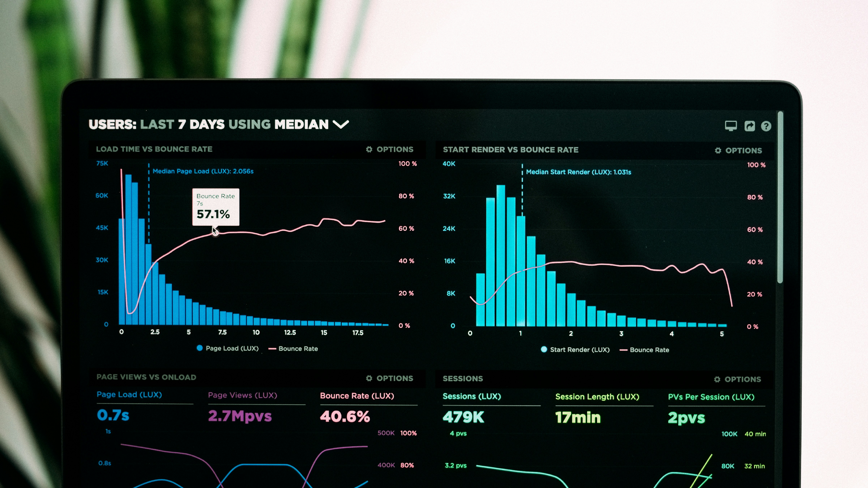The image size is (868, 488).
Task: Click PAGE VIEWS VS ONLOAD panel title
Action: pos(146,377)
